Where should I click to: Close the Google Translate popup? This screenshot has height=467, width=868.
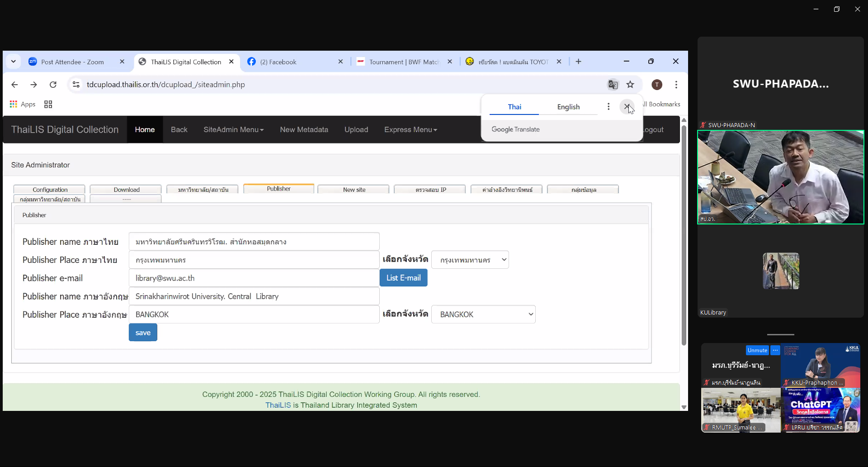point(627,107)
